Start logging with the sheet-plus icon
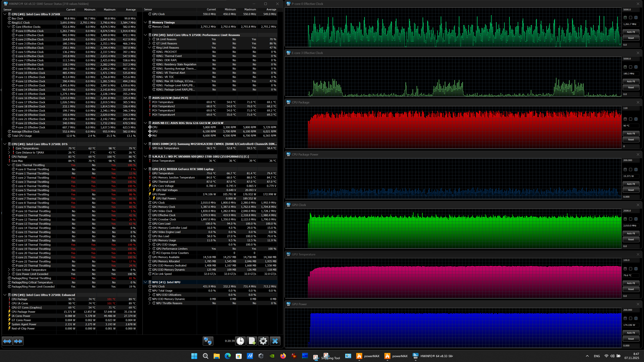 click(x=252, y=341)
